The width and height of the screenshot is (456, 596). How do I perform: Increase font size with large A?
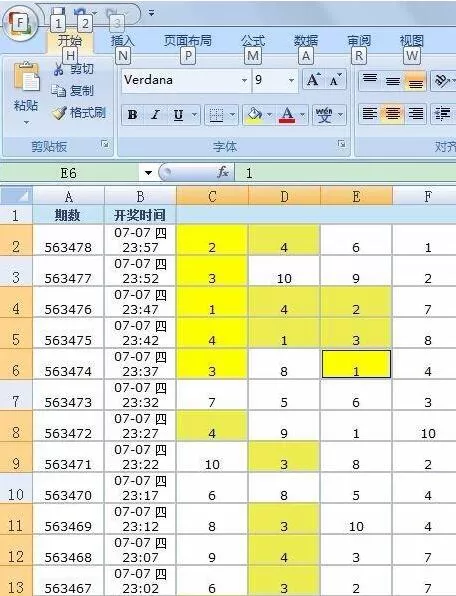point(313,80)
